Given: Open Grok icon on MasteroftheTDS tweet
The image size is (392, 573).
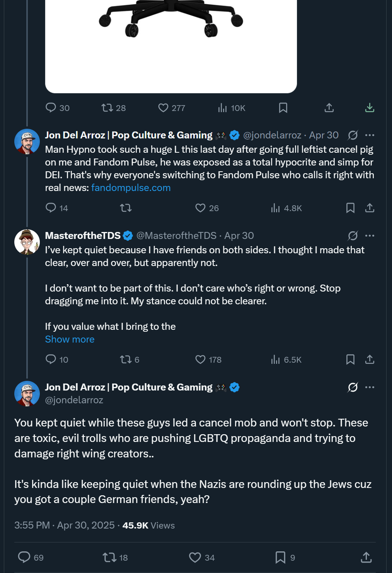Looking at the screenshot, I should pyautogui.click(x=353, y=235).
